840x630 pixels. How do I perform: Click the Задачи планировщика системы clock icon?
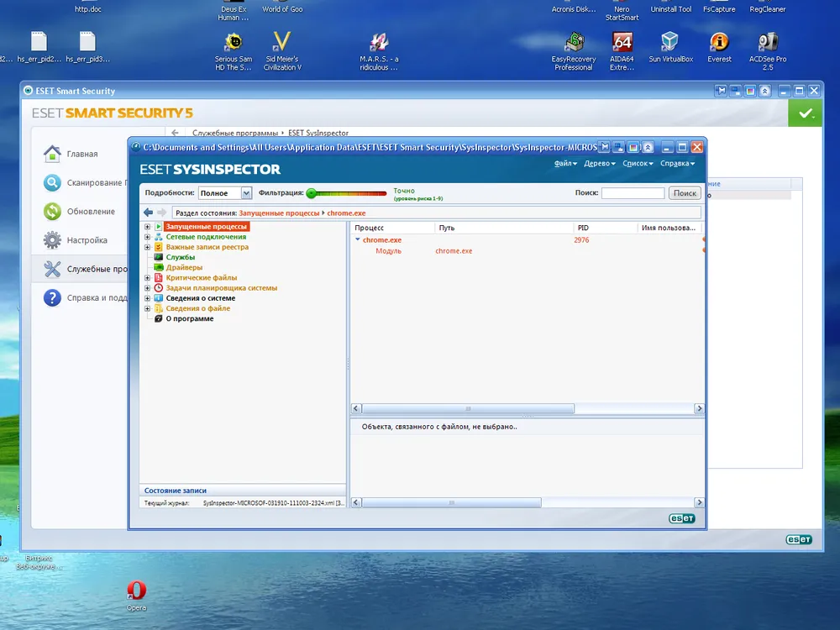tap(158, 288)
